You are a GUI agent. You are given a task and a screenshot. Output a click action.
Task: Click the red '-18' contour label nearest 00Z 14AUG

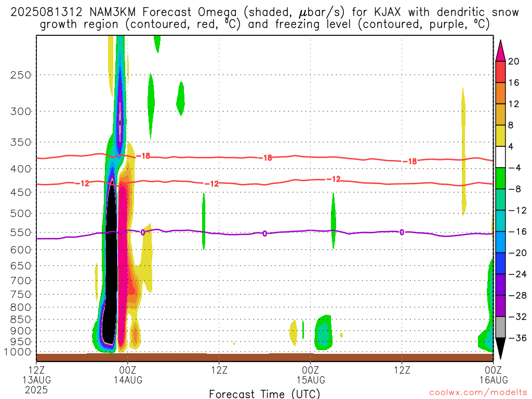pyautogui.click(x=143, y=156)
